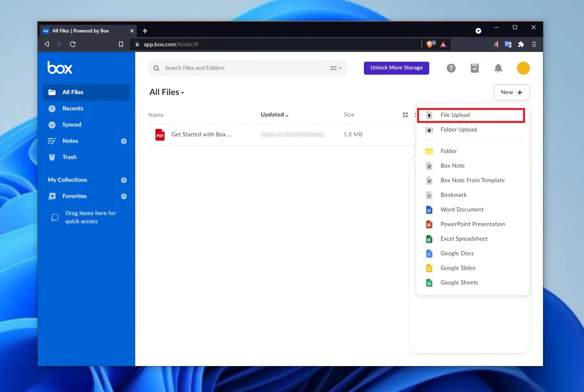Image resolution: width=584 pixels, height=392 pixels.
Task: Open Notes in sidebar
Action: (70, 141)
